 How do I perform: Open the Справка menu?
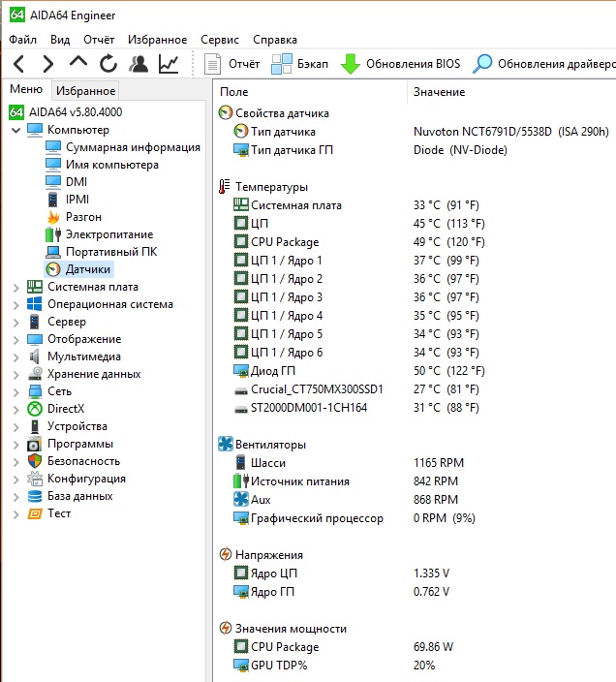[275, 40]
